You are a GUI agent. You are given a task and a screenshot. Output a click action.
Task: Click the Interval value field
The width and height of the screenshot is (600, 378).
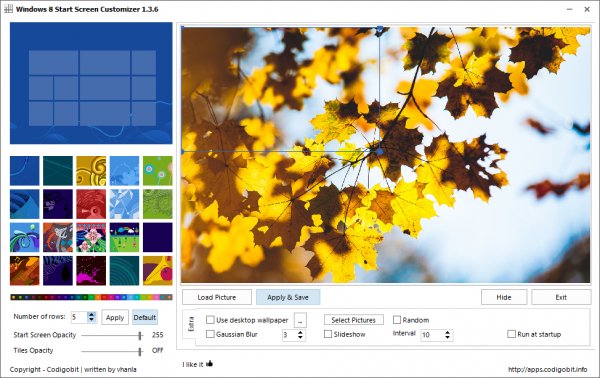(x=432, y=335)
